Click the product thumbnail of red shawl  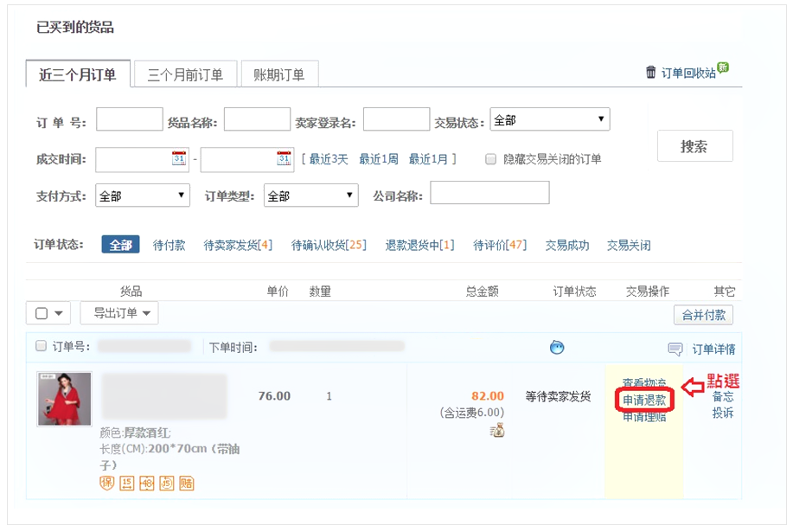pos(65,399)
